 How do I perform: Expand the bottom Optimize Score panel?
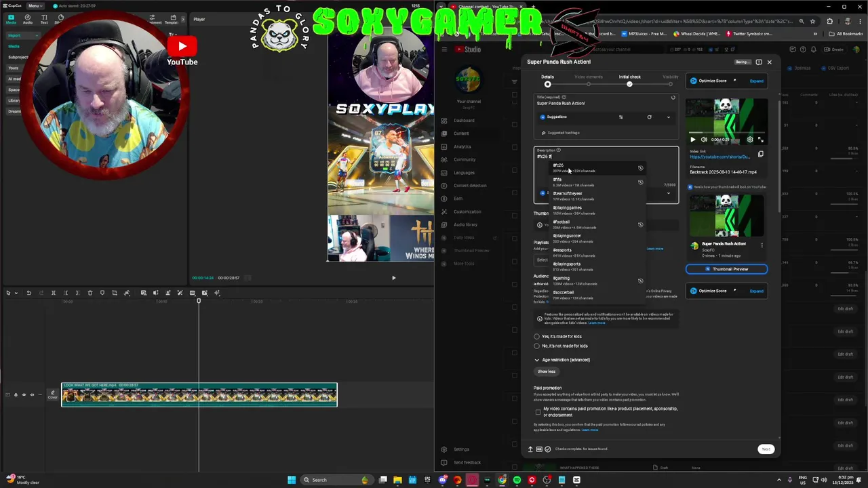click(x=756, y=291)
